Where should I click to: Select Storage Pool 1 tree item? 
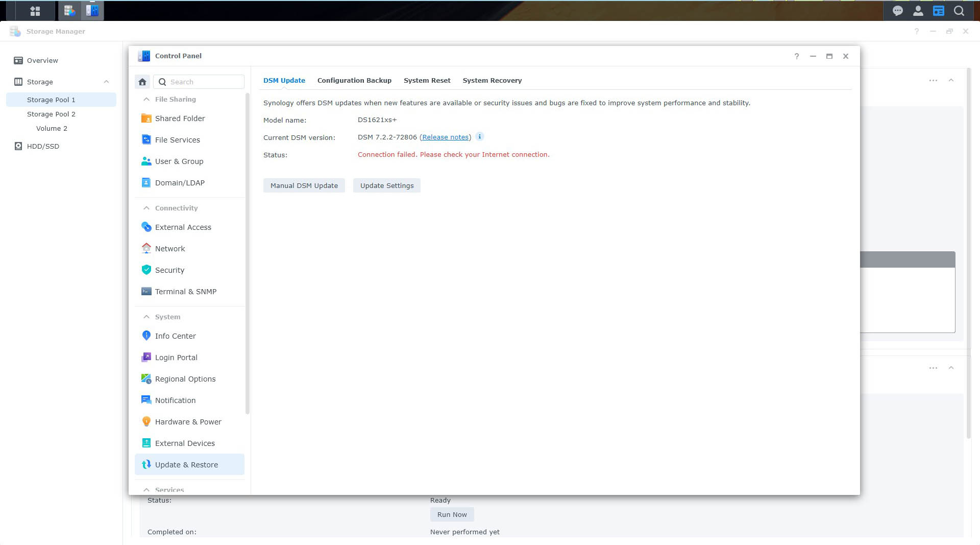point(61,100)
